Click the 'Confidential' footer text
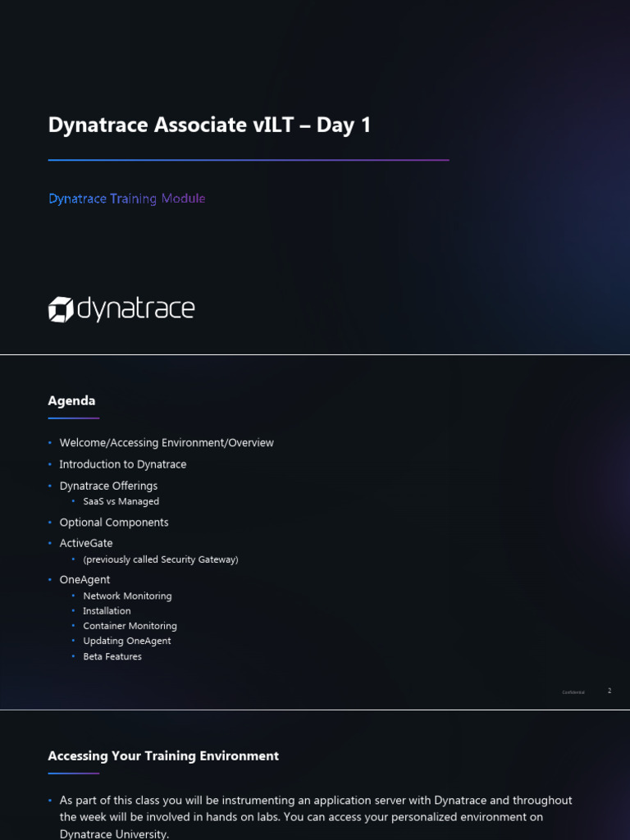The image size is (630, 840). coord(573,692)
